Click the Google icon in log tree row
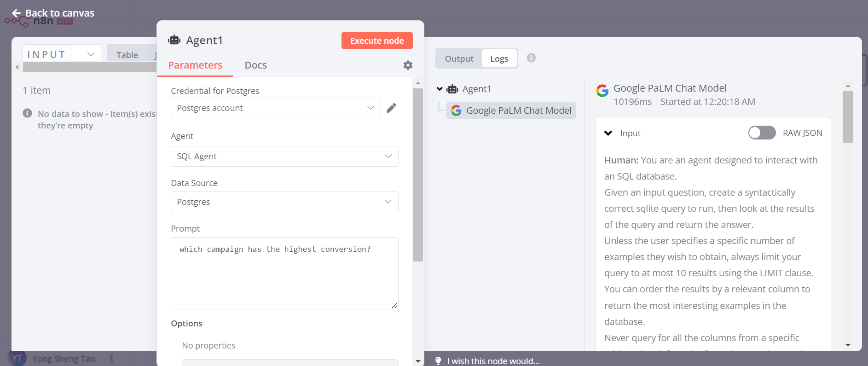Viewport: 868px width, 366px height. pyautogui.click(x=456, y=110)
